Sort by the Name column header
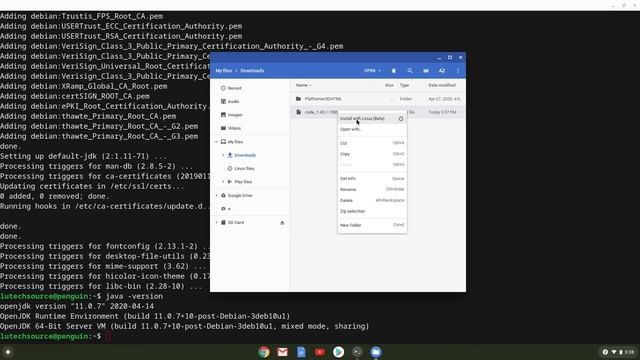This screenshot has height=360, width=640. (x=303, y=85)
